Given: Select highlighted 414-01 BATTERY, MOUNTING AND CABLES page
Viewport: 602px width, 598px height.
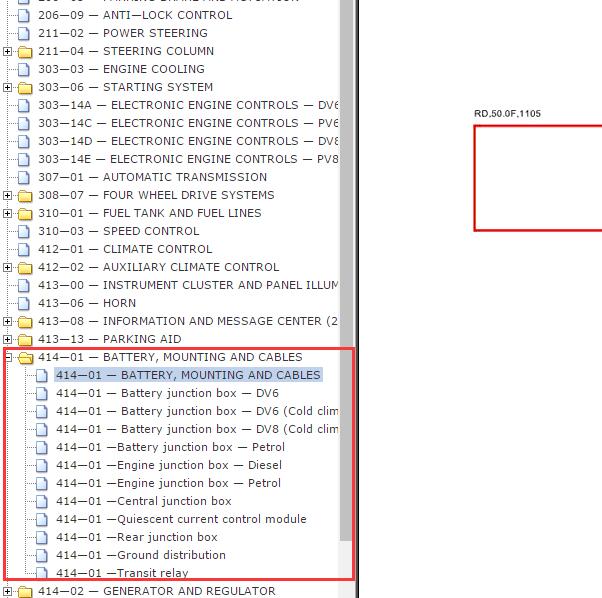Looking at the screenshot, I should coord(189,375).
